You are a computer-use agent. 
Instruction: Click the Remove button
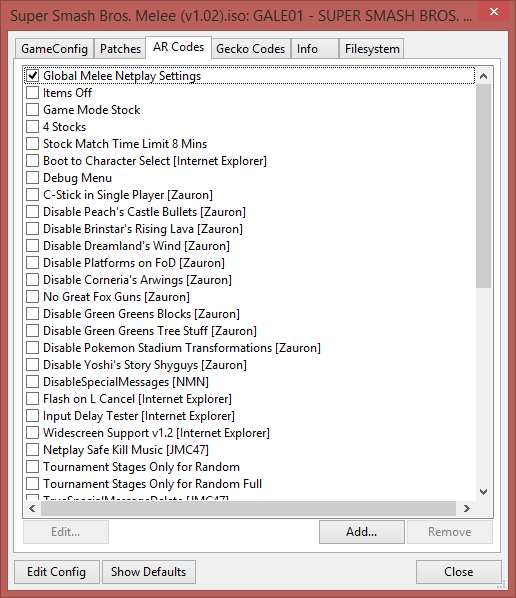(450, 532)
